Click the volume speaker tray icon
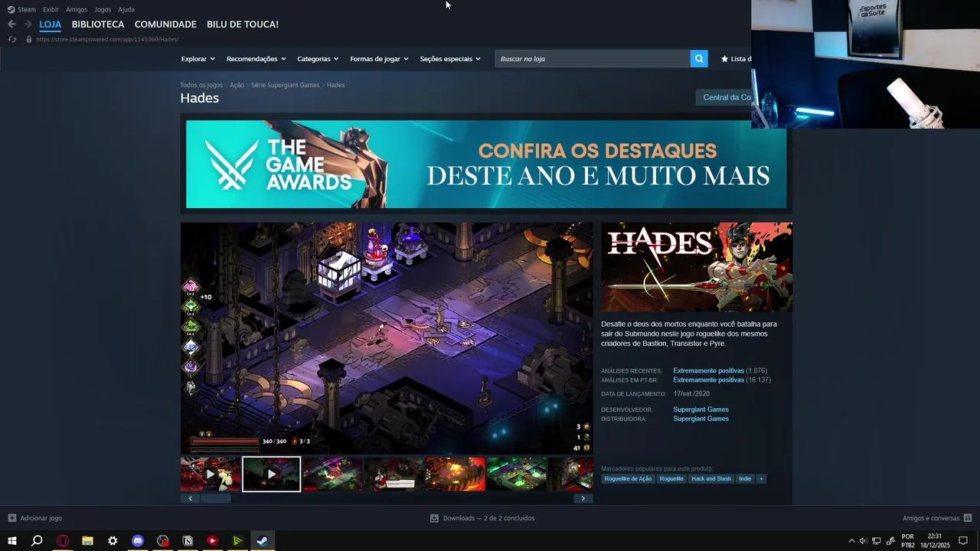The height and width of the screenshot is (551, 980). (x=864, y=541)
